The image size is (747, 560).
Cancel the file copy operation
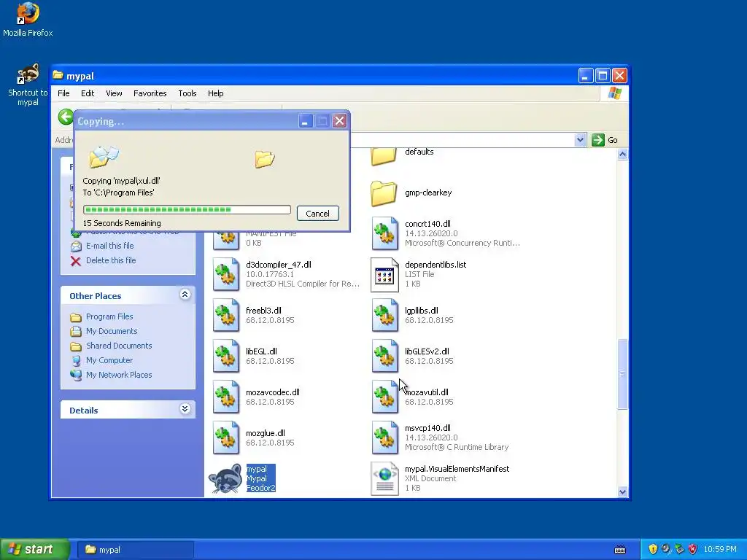318,214
